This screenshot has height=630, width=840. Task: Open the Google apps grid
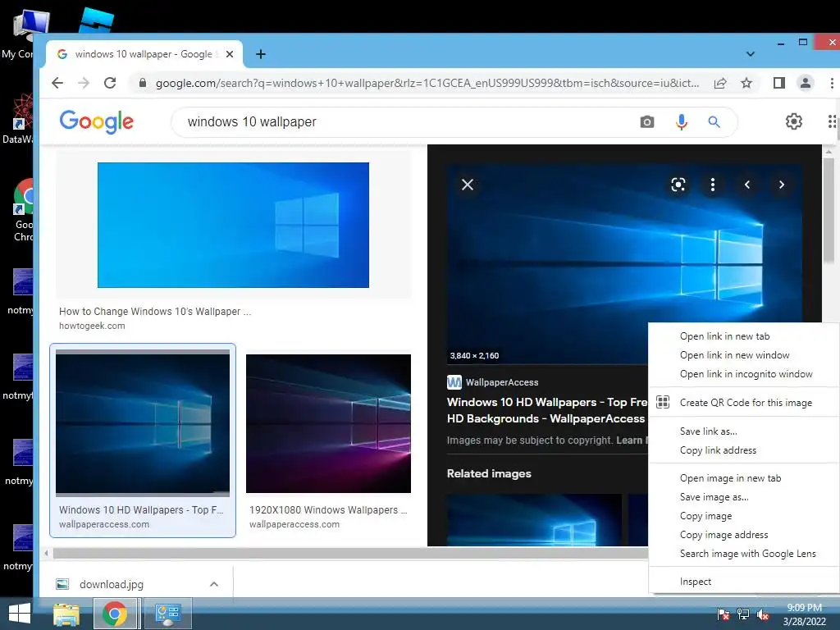(x=832, y=121)
